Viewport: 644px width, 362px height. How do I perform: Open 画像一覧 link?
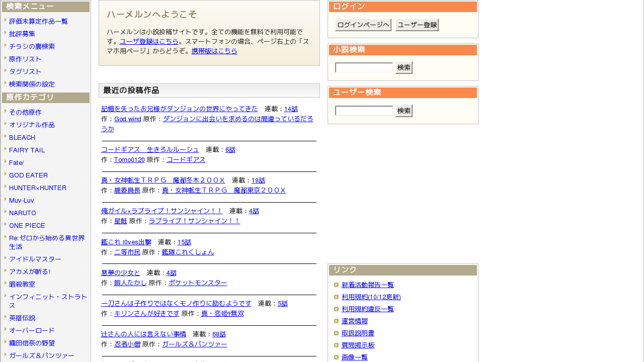[x=355, y=357]
